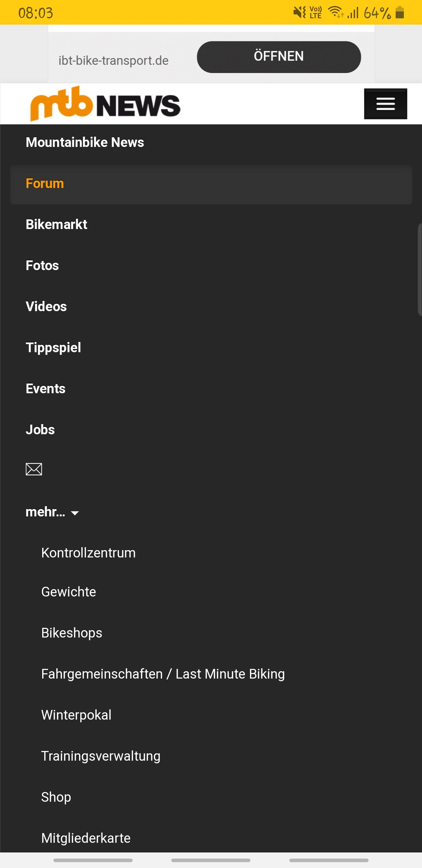
Task: Click the page scrollbar handle
Action: [420, 269]
